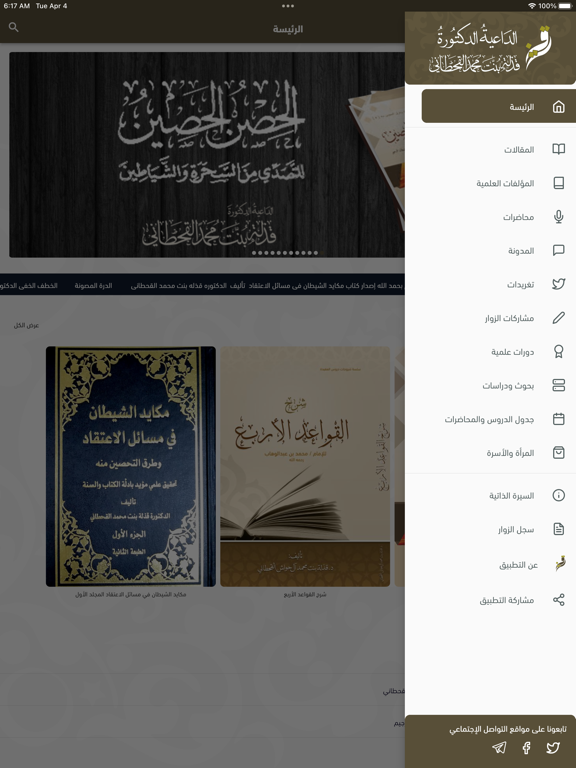Image resolution: width=576 pixels, height=768 pixels.
Task: Tap the Wi-Fi status icon
Action: 532,6
